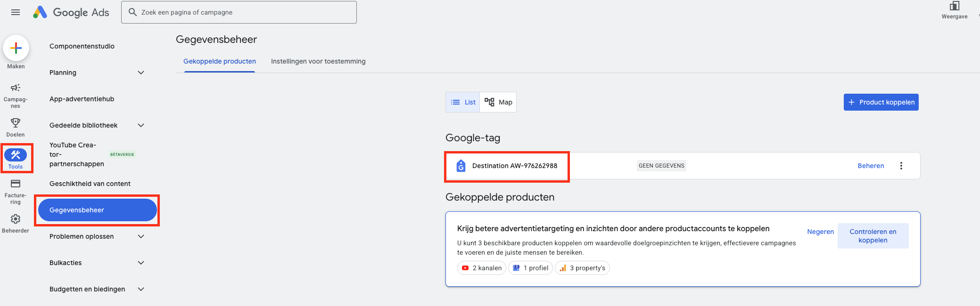Image resolution: width=980 pixels, height=306 pixels.
Task: Click the Google tag icon
Action: tap(461, 166)
